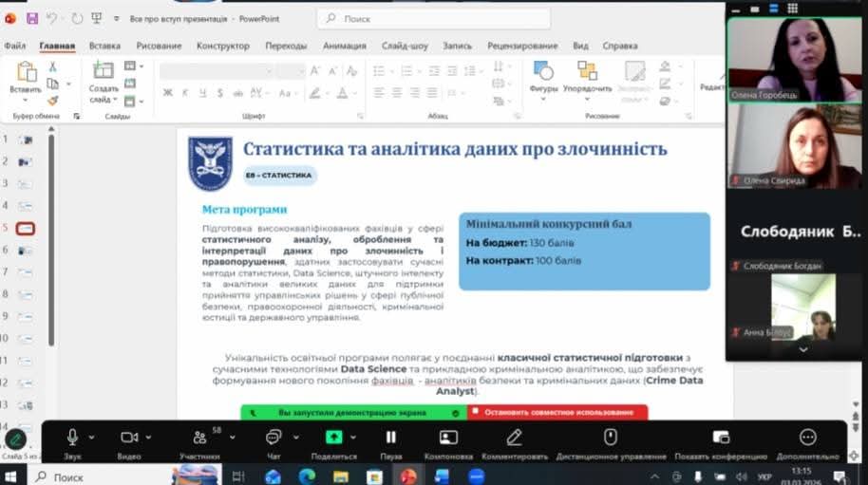868x485 pixels.
Task: Open the Чат chat icon
Action: pos(274,437)
